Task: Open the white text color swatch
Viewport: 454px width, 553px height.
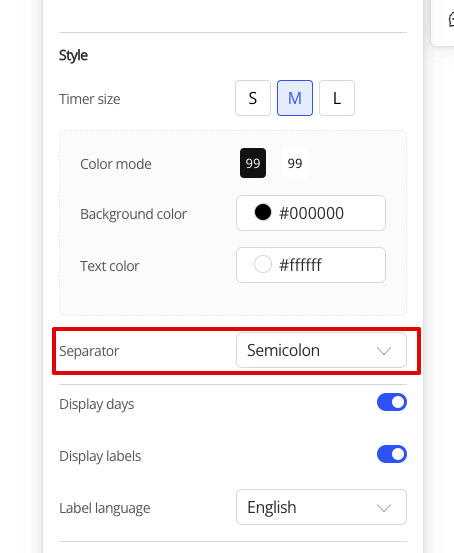Action: (263, 264)
